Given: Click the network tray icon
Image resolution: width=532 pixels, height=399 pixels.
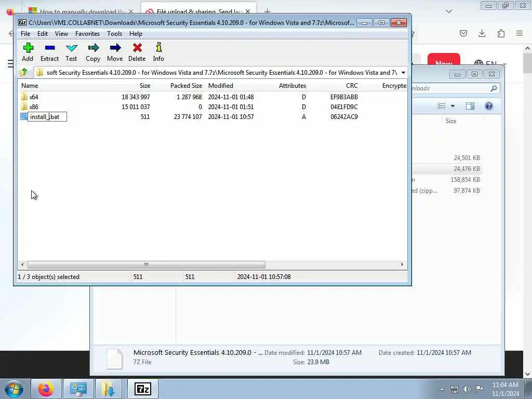Looking at the screenshot, I should point(455,389).
